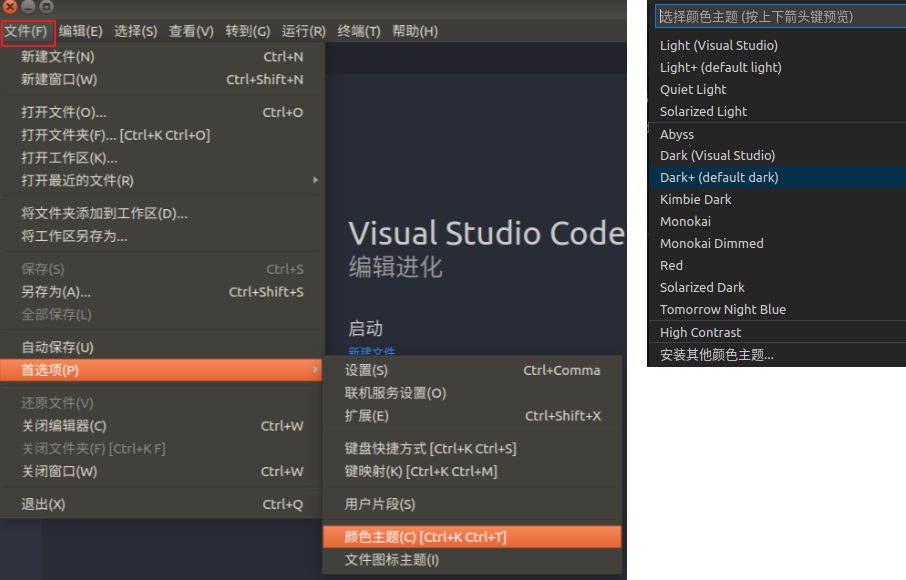Pick Abyss theme

pyautogui.click(x=777, y=134)
